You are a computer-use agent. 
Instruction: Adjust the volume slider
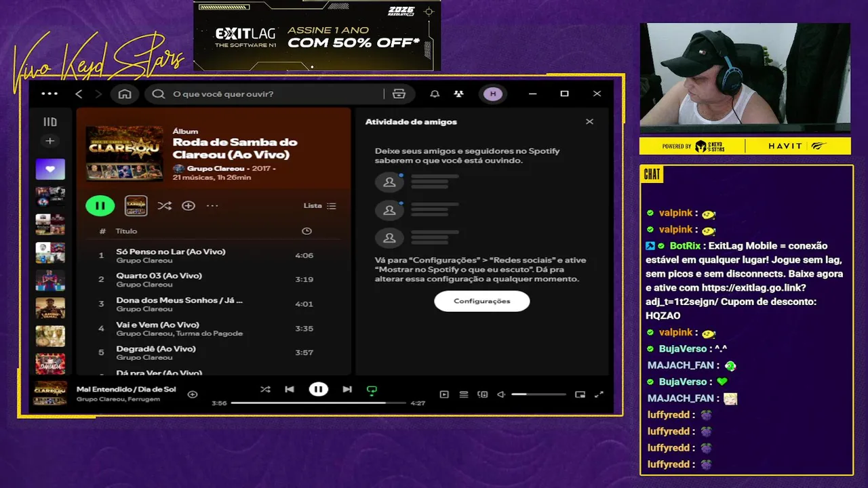click(x=538, y=394)
